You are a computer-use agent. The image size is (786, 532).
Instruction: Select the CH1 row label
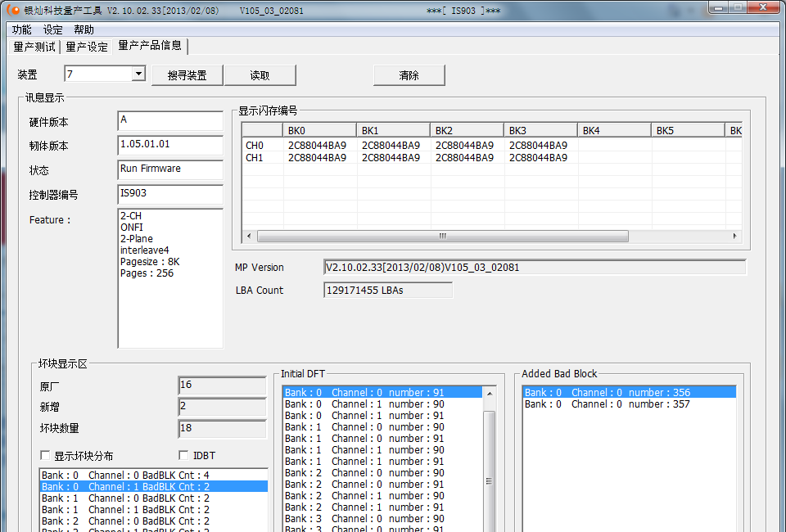255,158
